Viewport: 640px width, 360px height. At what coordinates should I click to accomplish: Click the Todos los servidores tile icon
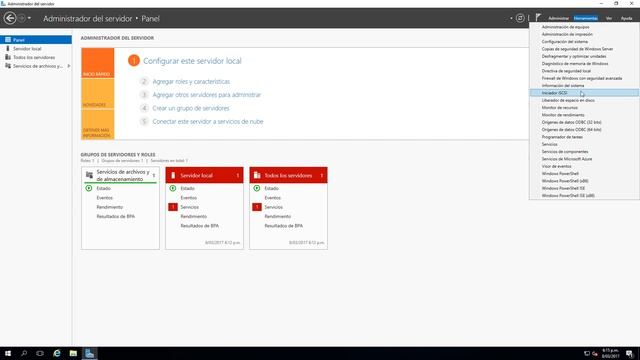[257, 175]
